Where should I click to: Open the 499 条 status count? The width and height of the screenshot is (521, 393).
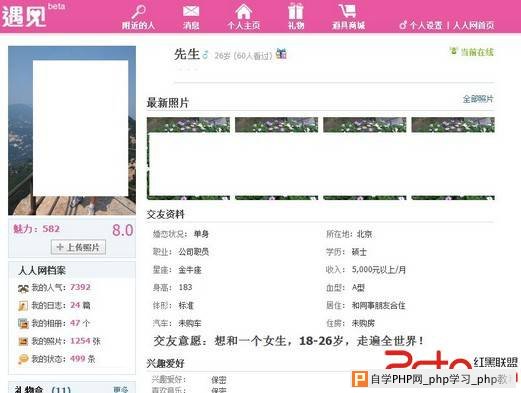coord(83,359)
